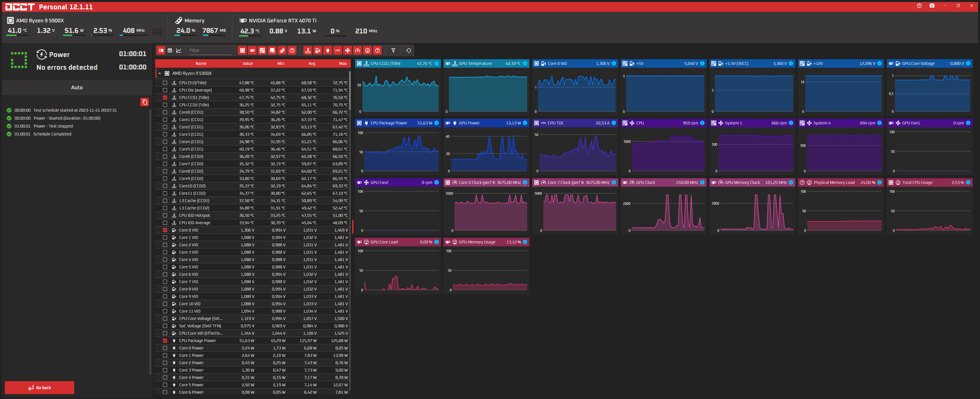Toggle the temperature sensor filter
This screenshot has width=980, height=399.
point(308,50)
